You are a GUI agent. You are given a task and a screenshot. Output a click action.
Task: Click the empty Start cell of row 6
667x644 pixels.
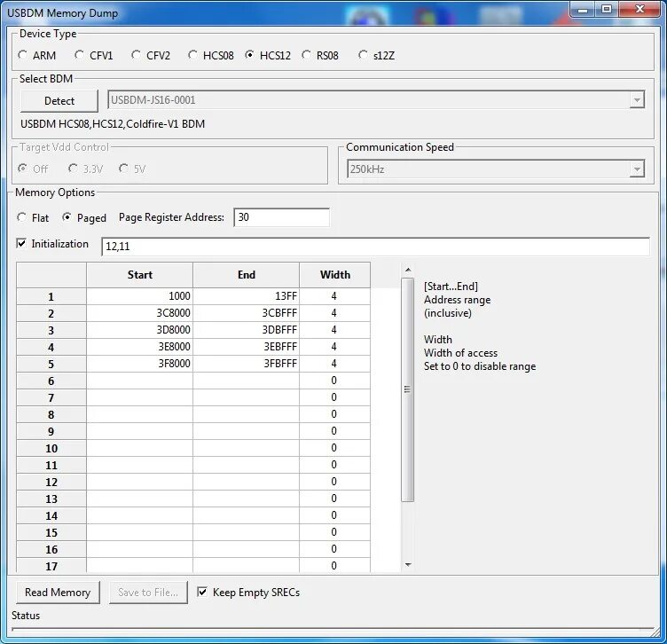point(139,381)
